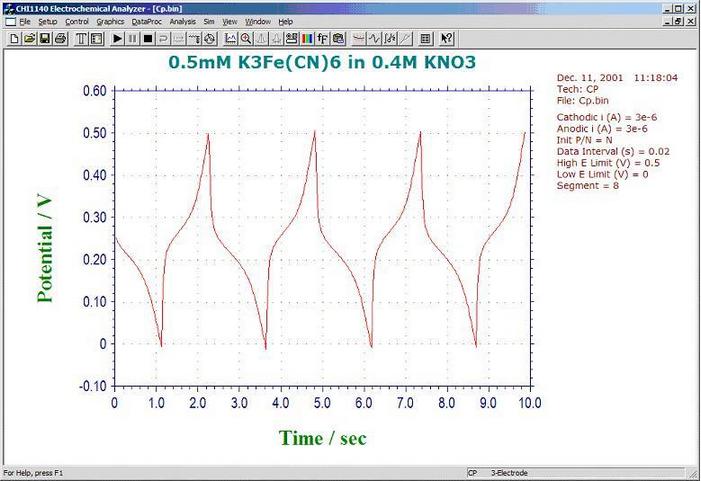Screen dimensions: 701x481
Task: Open the Data List table icon
Action: click(x=425, y=39)
